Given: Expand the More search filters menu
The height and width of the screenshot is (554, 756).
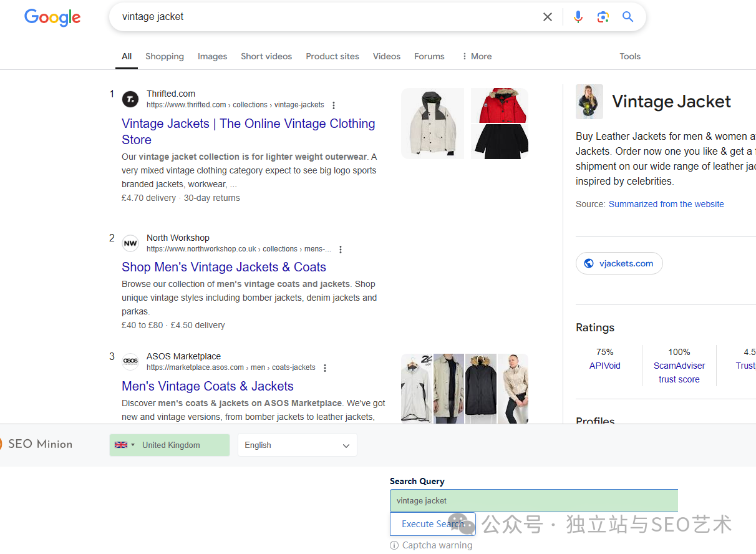Looking at the screenshot, I should tap(477, 56).
